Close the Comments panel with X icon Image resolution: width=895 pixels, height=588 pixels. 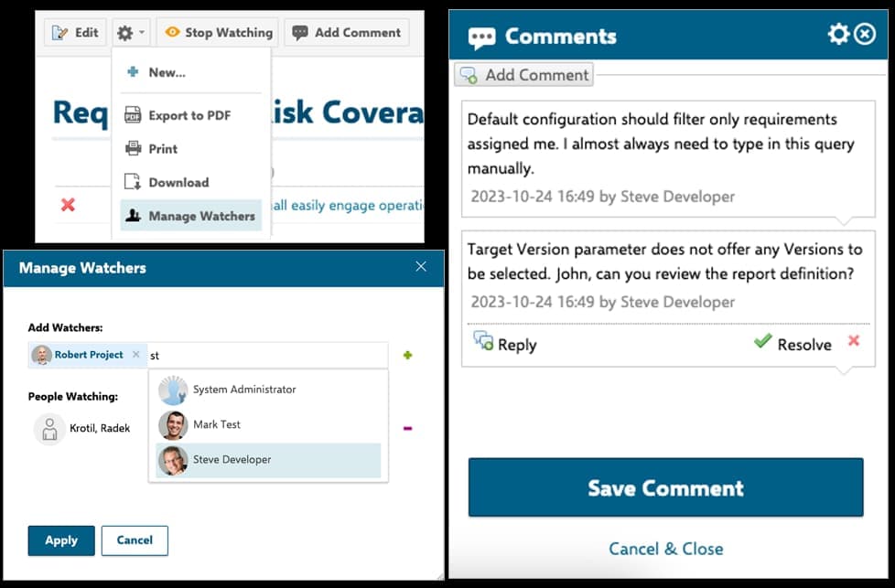coord(865,35)
